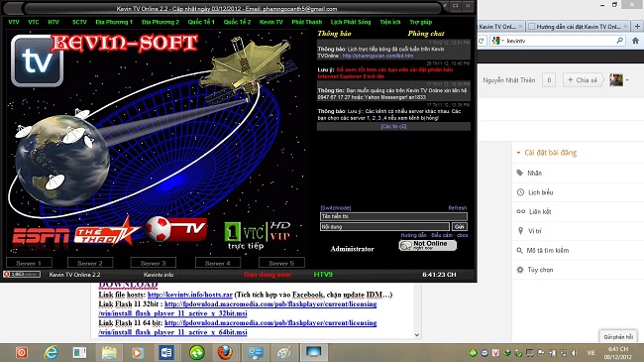Open the Tiện ích menu
The image size is (644, 362).
389,22
